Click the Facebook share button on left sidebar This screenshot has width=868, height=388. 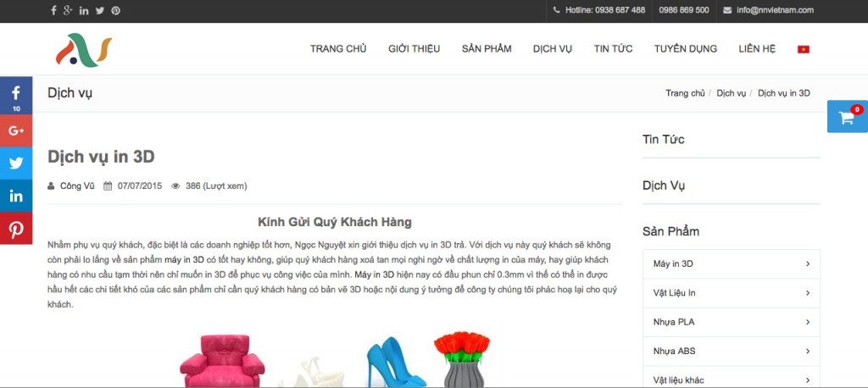coord(16,95)
